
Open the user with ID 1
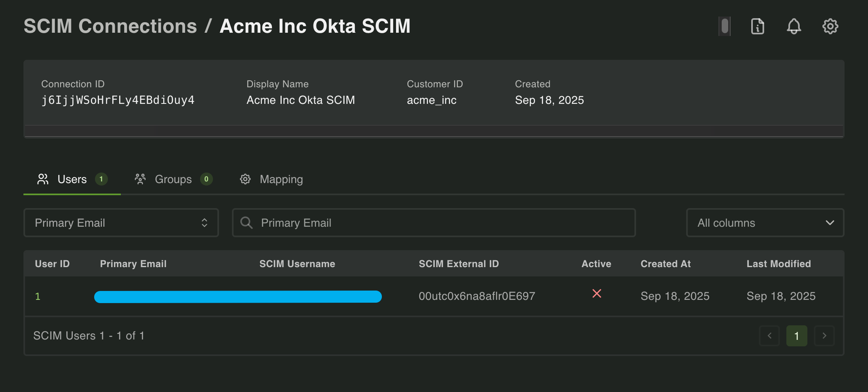pos(38,296)
